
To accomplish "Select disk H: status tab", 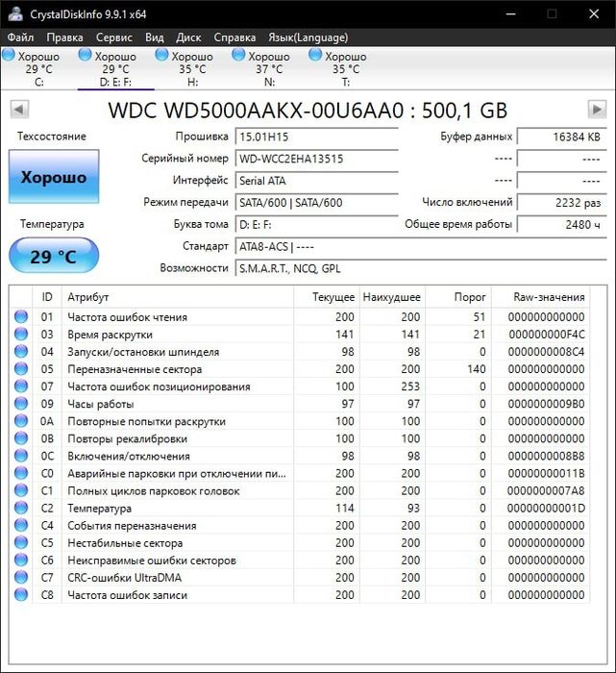I will point(192,68).
